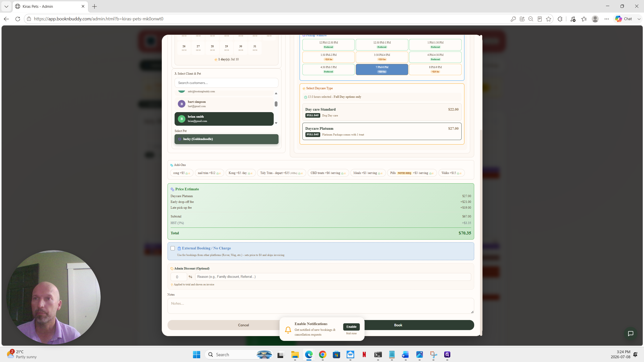Screen dimensions: 644x362
Task: Pick calendar day 28
Action: [x=212, y=48]
